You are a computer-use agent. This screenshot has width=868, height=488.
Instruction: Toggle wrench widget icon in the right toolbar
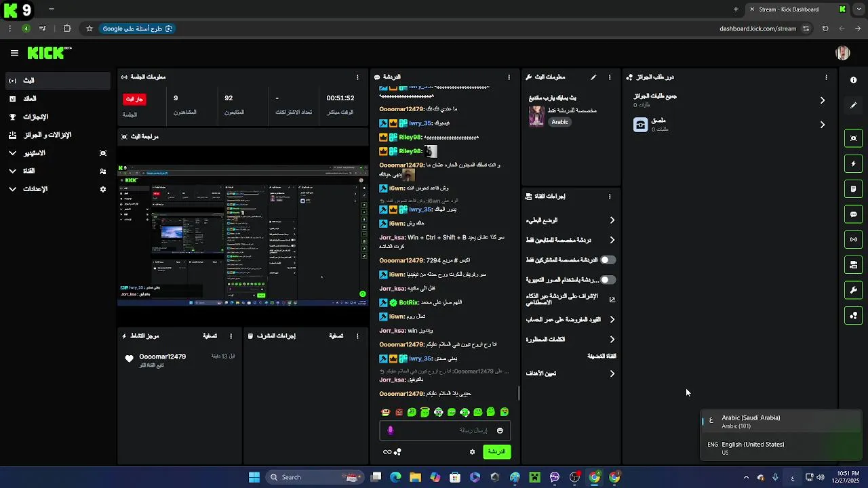coord(854,290)
